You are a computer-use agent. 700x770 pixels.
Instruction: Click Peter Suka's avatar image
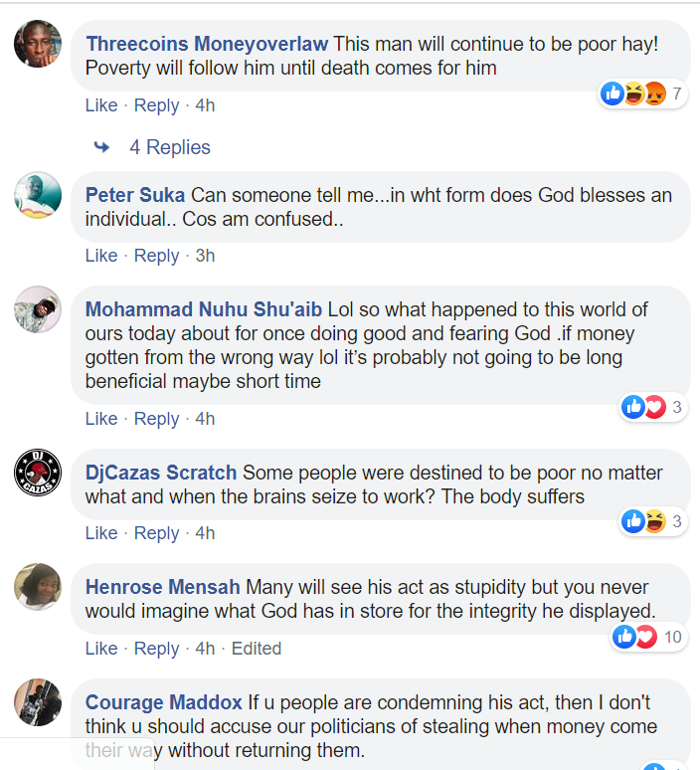tap(38, 195)
